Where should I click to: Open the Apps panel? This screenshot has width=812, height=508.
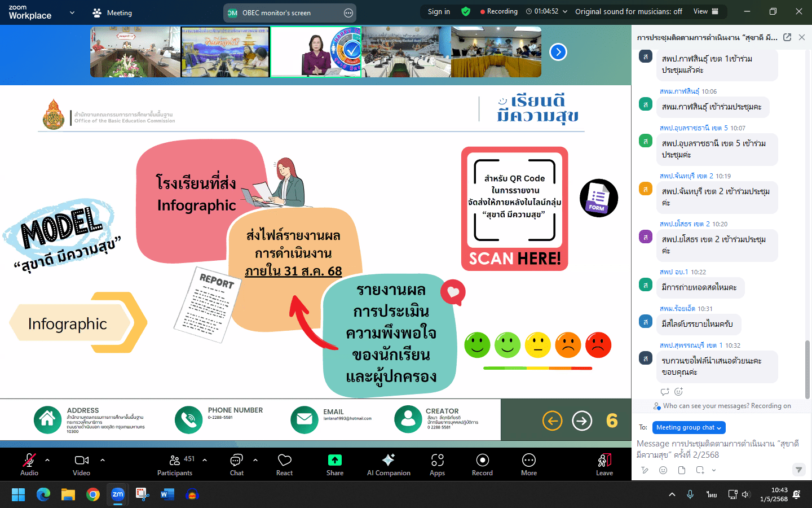click(438, 465)
